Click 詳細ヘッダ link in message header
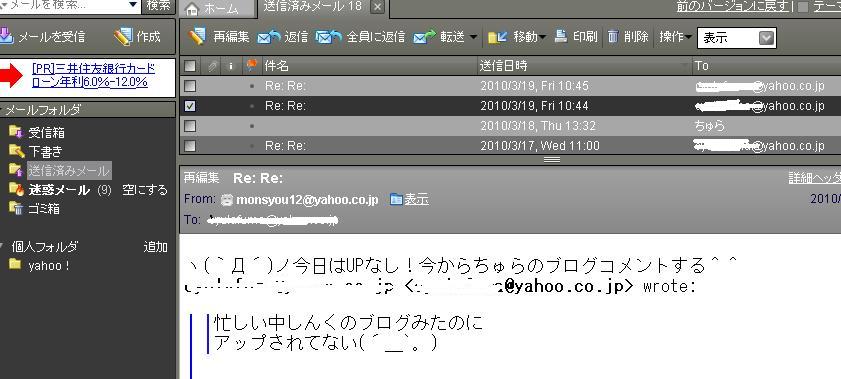Screen dimensions: 841x379 coord(814,177)
